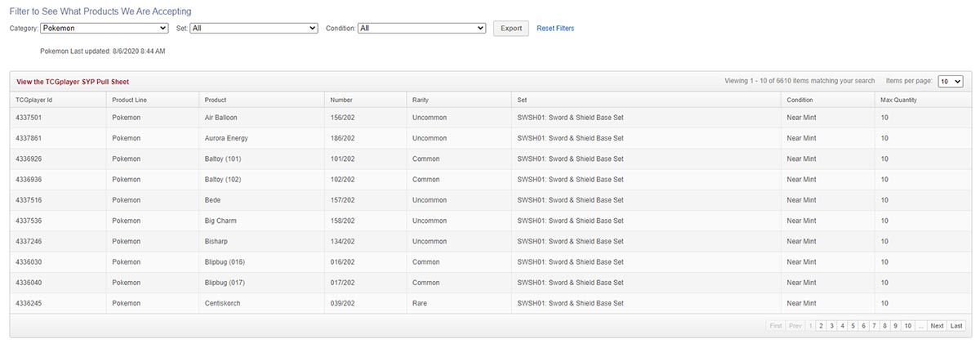The height and width of the screenshot is (348, 980).
Task: Click TCGplayer Id 4337516
Action: [29, 200]
